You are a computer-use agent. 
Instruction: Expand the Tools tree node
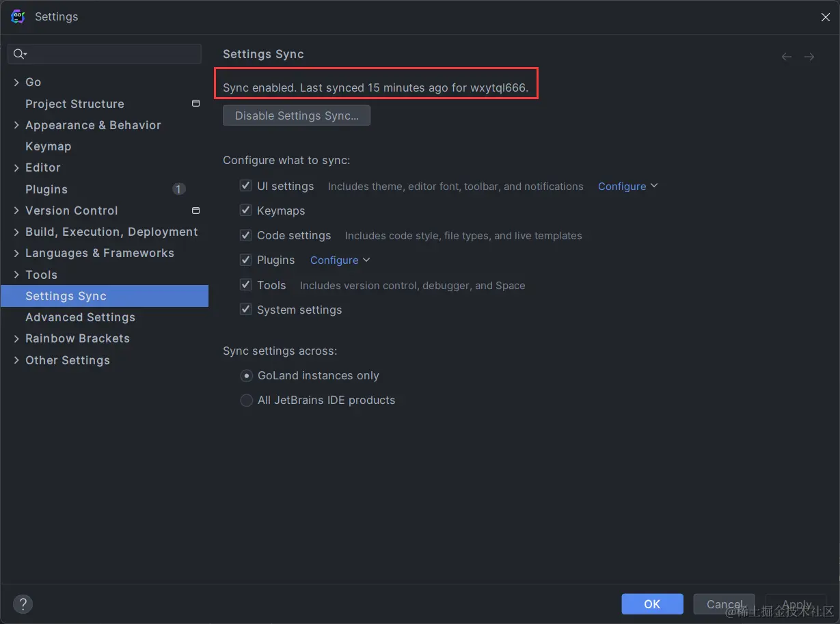coord(16,275)
